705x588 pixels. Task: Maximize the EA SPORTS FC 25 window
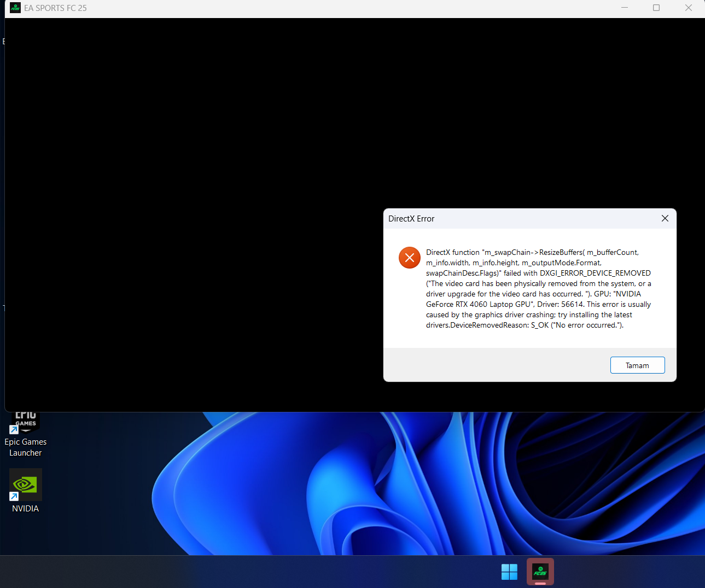[x=656, y=8]
